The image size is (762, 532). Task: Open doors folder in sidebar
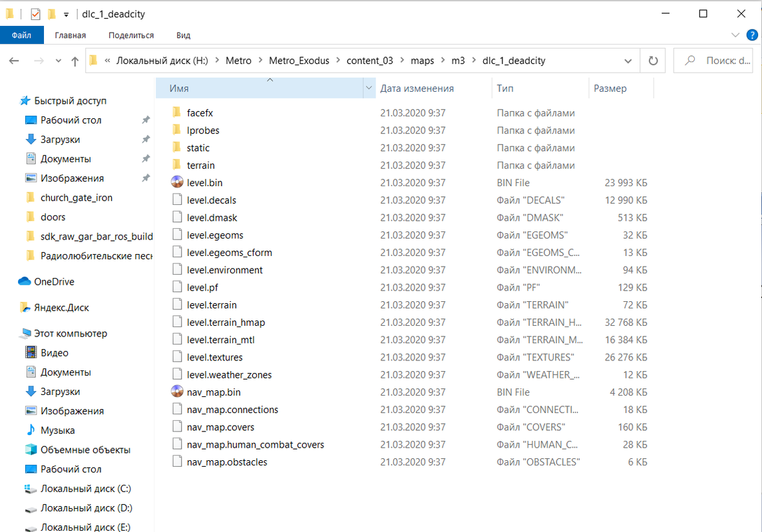53,217
